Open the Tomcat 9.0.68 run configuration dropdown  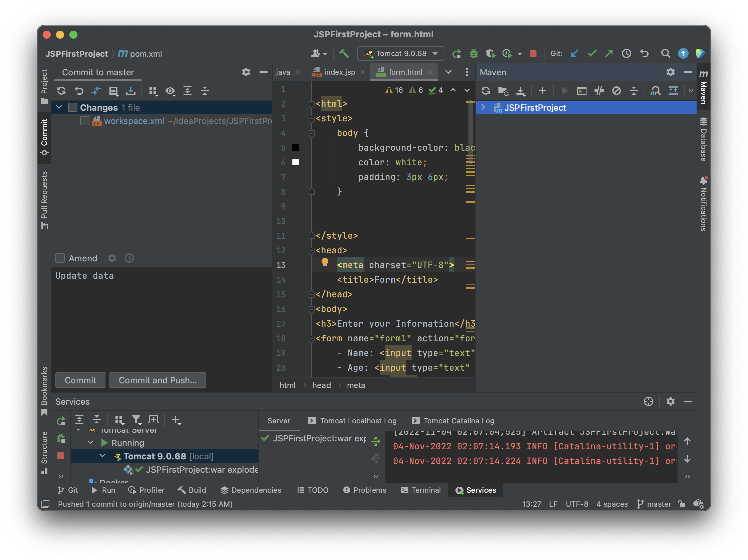pos(400,53)
